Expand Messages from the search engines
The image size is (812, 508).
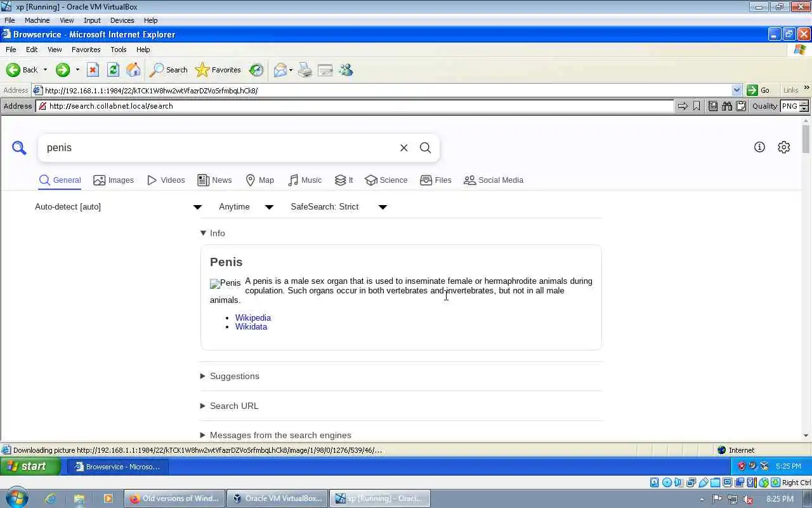coord(276,435)
